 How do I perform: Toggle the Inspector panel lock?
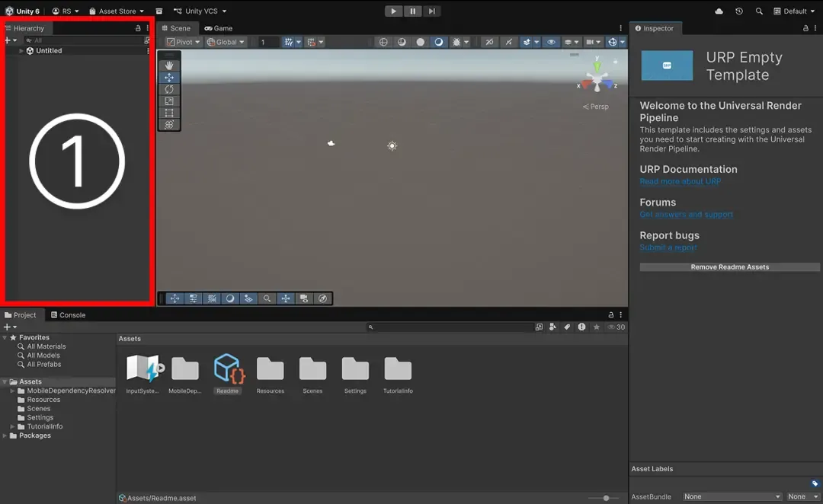click(x=805, y=28)
